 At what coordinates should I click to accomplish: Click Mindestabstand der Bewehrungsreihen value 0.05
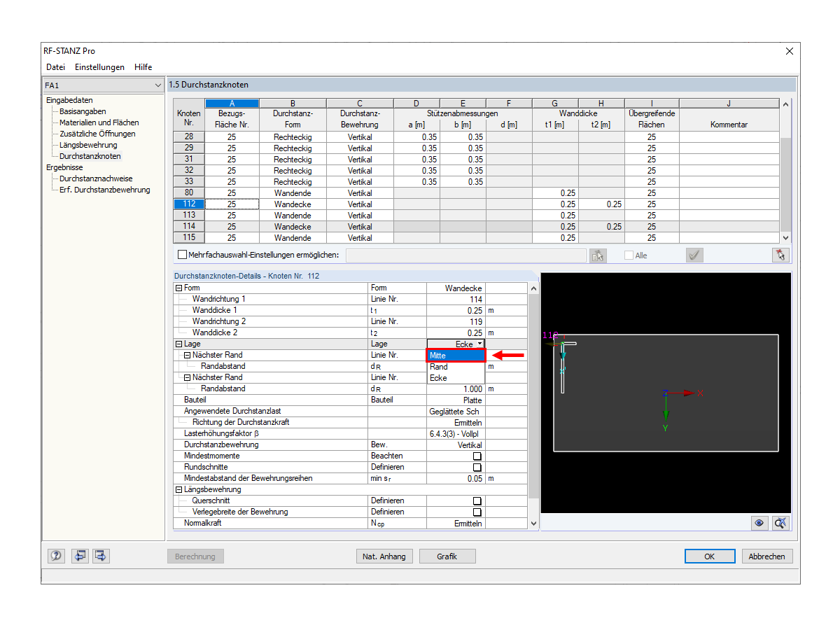pyautogui.click(x=456, y=478)
